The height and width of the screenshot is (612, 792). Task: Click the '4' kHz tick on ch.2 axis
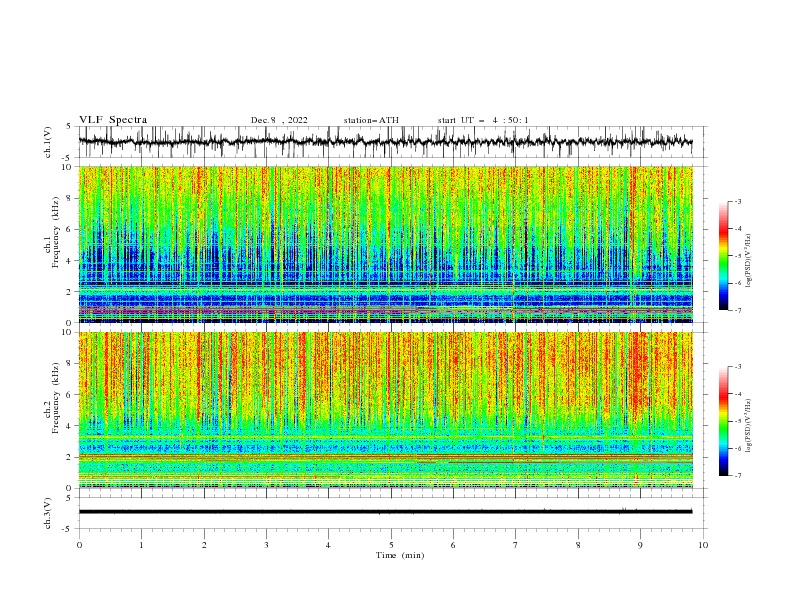point(70,426)
